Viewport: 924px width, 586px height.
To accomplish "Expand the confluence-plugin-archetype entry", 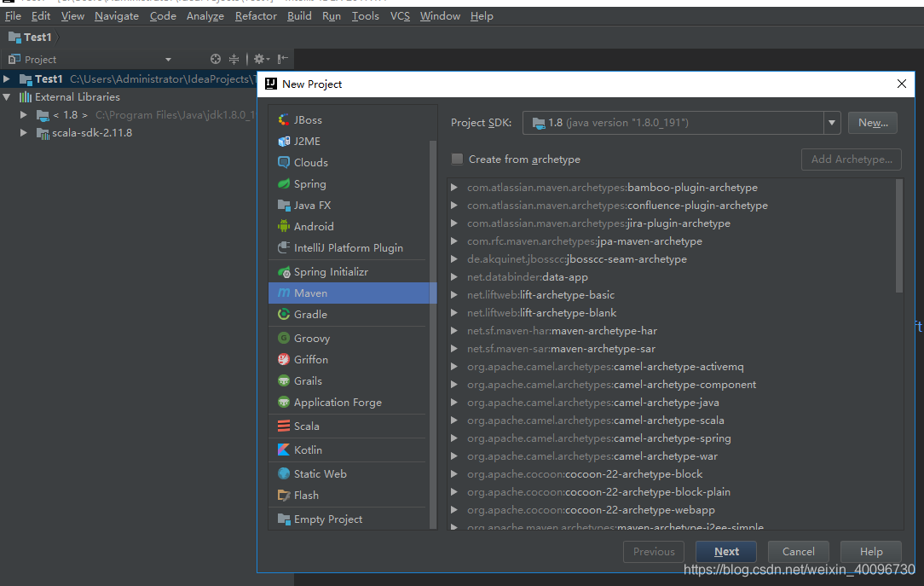I will click(x=454, y=206).
